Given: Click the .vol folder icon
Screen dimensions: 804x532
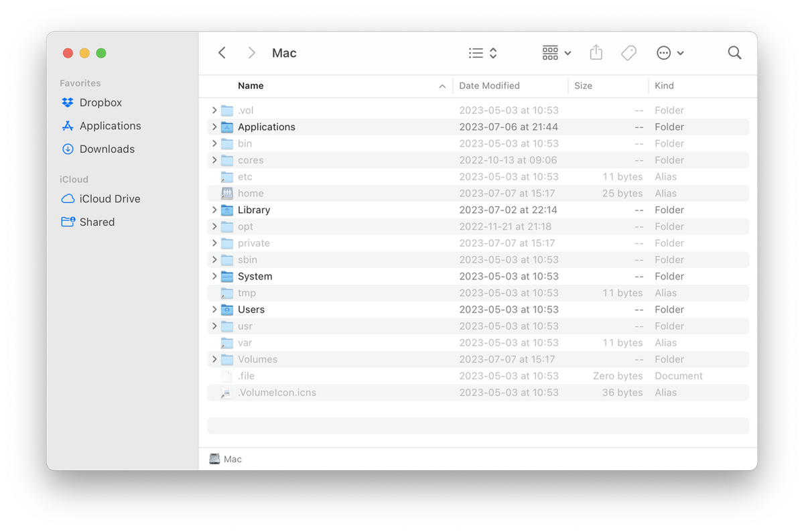Looking at the screenshot, I should point(227,110).
